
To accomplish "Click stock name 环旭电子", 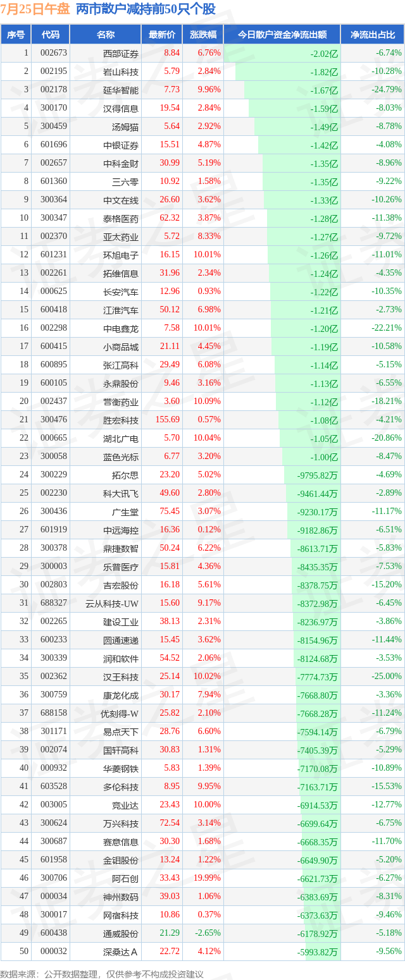I will (121, 255).
